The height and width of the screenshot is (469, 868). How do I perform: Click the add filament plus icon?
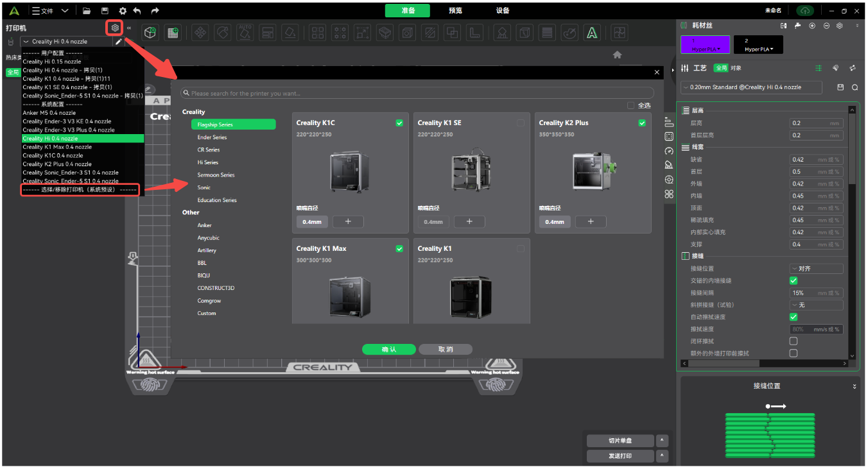[812, 26]
